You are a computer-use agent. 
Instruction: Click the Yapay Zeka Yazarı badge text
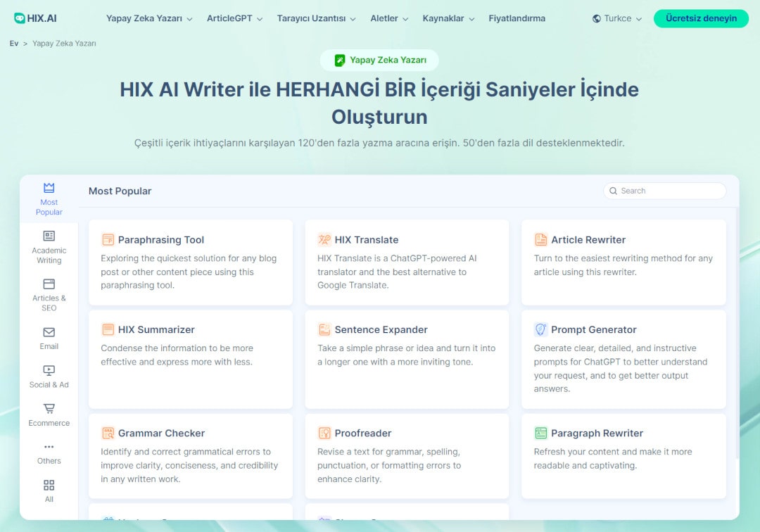coord(388,60)
